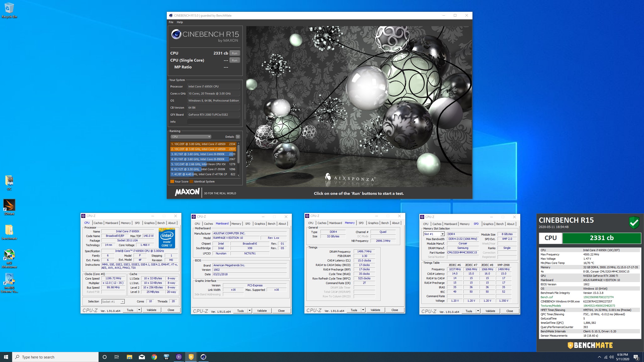Open Bench tab in first CPU-Z window
Screen dimensions: 644x362
pyautogui.click(x=161, y=223)
